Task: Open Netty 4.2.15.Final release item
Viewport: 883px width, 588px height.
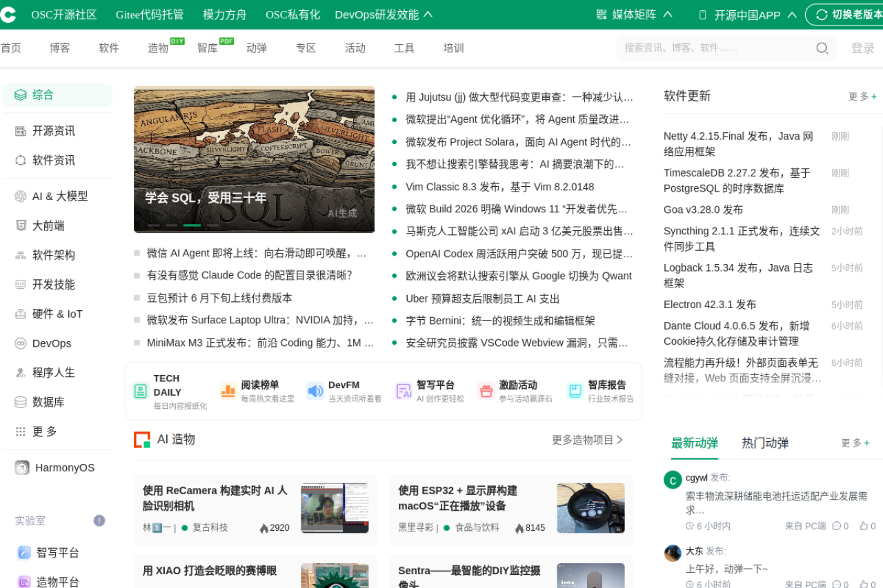Action: coord(739,144)
